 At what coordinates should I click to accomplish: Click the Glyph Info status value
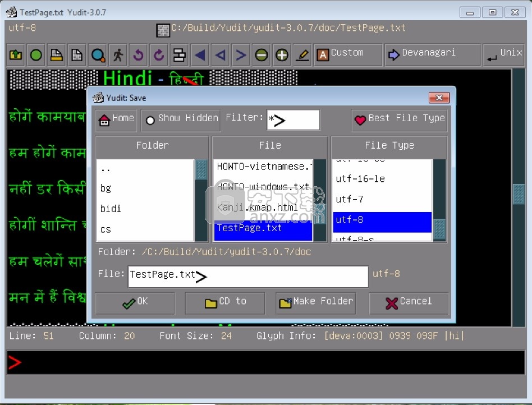[x=394, y=336]
